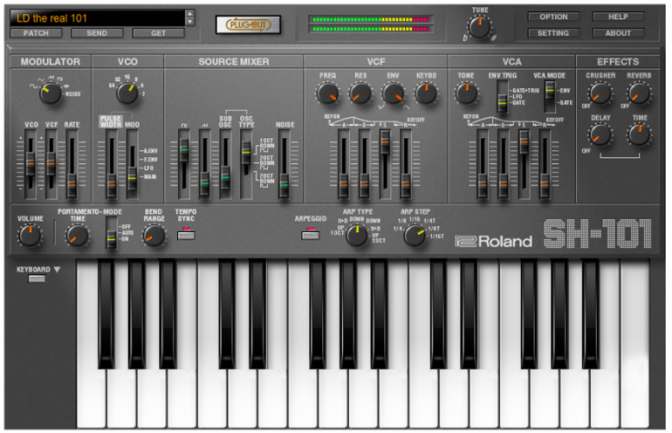Screen dimensions: 672x433
Task: Click the ARP STEP selector knob
Action: 414,235
